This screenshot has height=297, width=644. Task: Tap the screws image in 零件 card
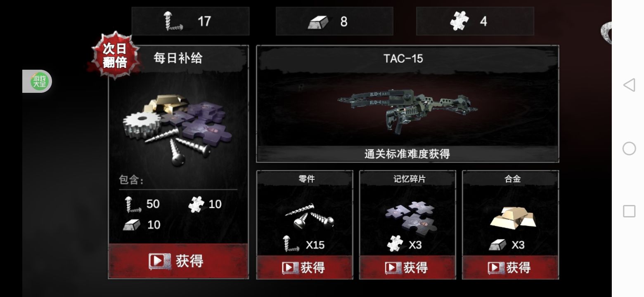(309, 216)
